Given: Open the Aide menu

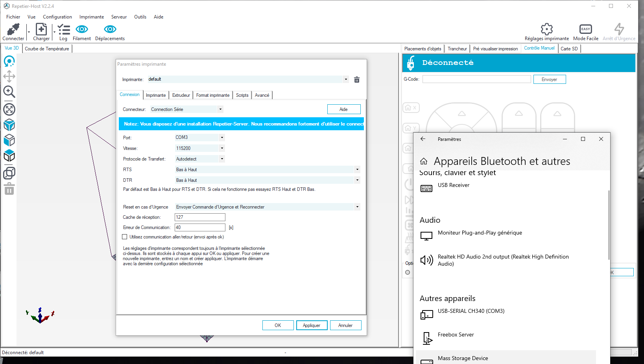Looking at the screenshot, I should coord(159,17).
